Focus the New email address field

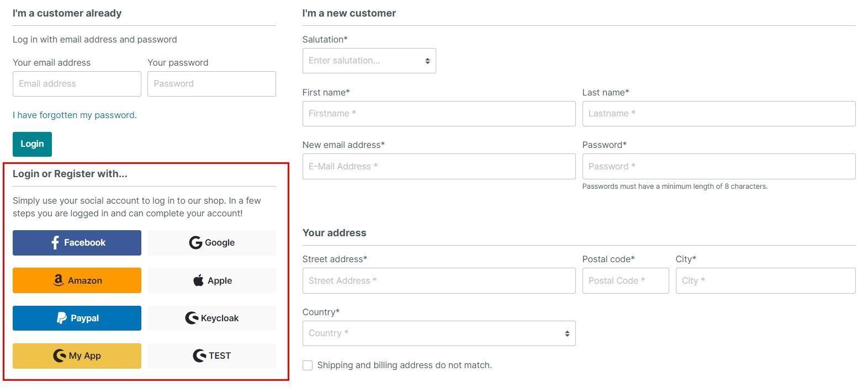pyautogui.click(x=438, y=167)
